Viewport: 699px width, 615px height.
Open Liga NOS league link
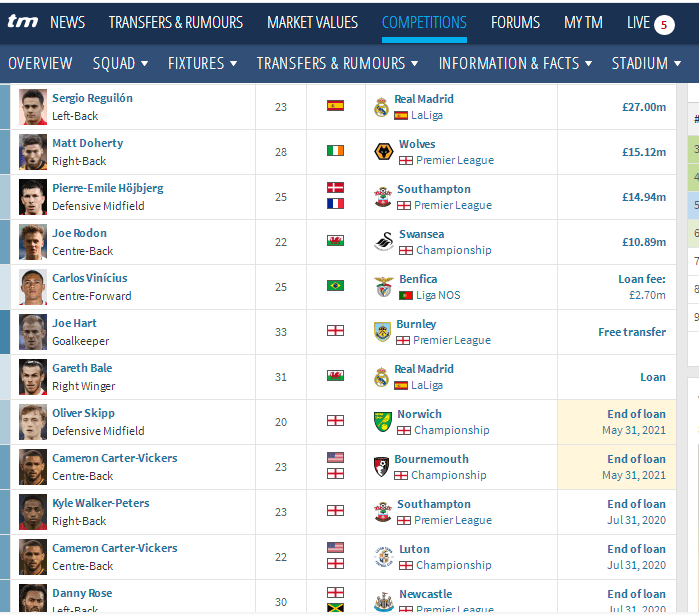point(438,295)
